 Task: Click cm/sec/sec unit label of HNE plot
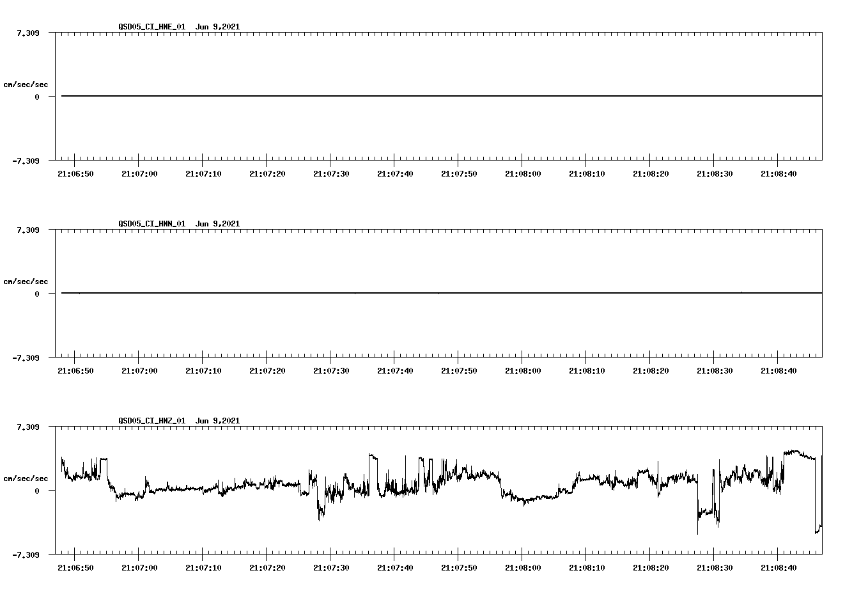coord(26,84)
